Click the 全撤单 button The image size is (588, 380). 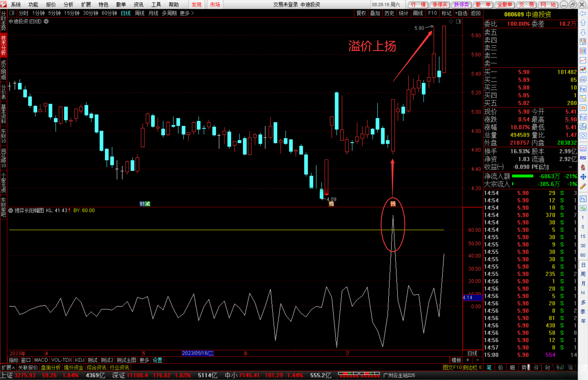click(x=505, y=5)
